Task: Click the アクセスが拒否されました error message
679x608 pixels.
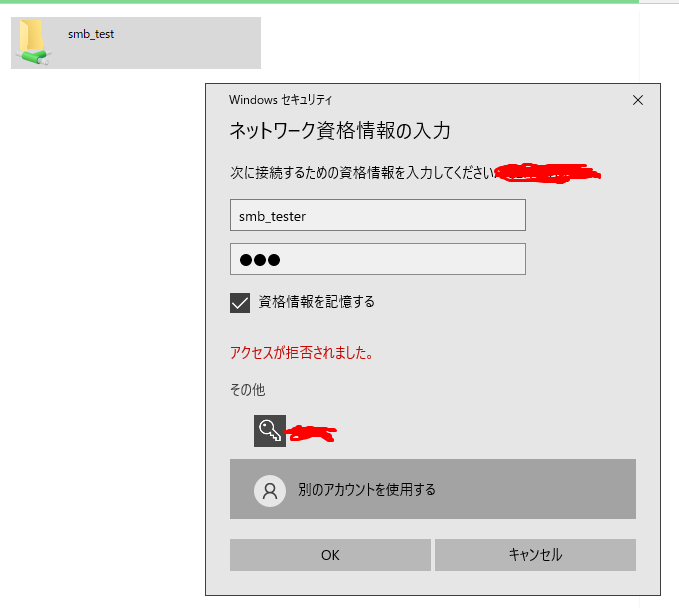Action: [301, 353]
